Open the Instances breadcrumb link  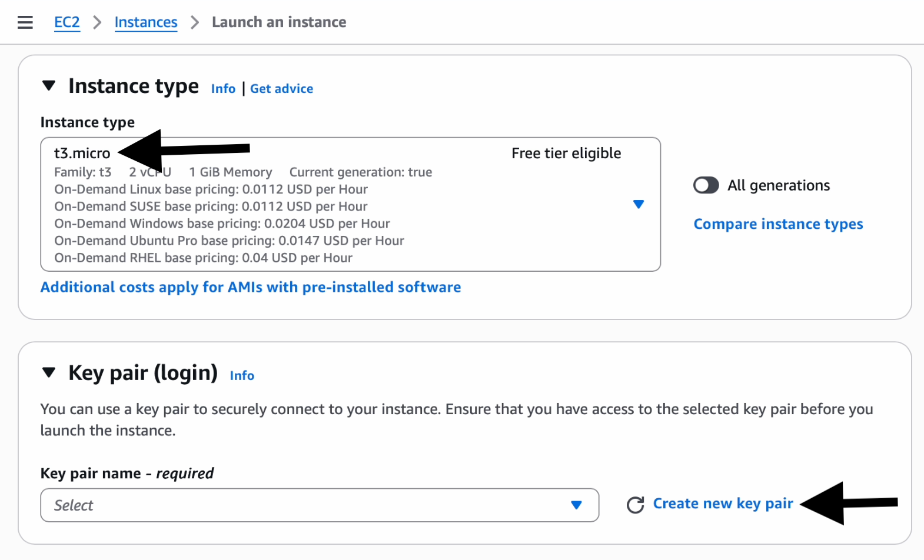pos(146,22)
